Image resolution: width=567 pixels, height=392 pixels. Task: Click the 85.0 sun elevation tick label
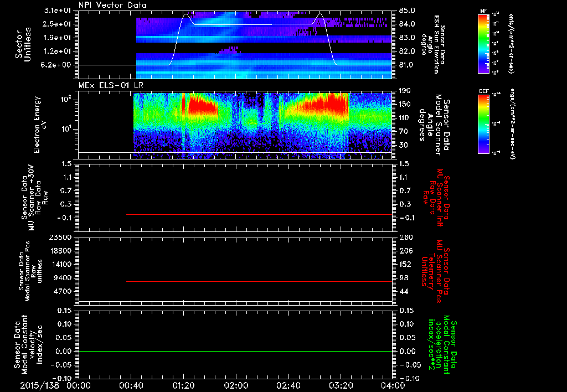click(x=407, y=10)
